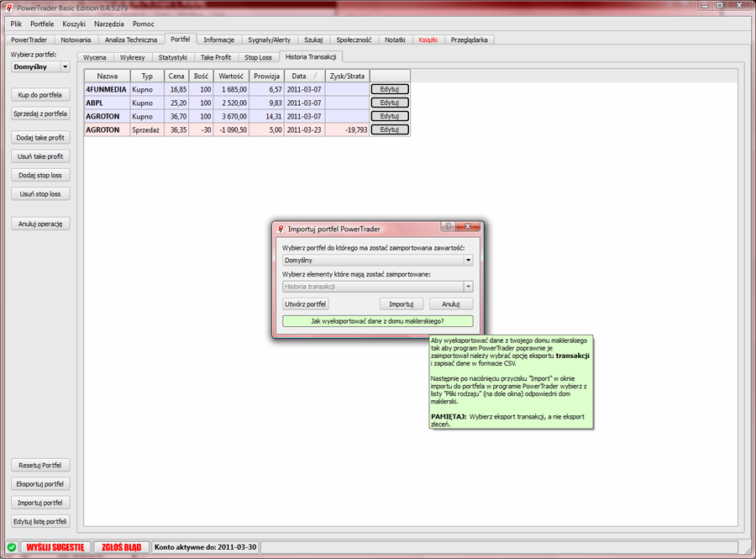Switch to the Analiza Techniczna tab
Image resolution: width=756 pixels, height=559 pixels.
click(x=131, y=40)
